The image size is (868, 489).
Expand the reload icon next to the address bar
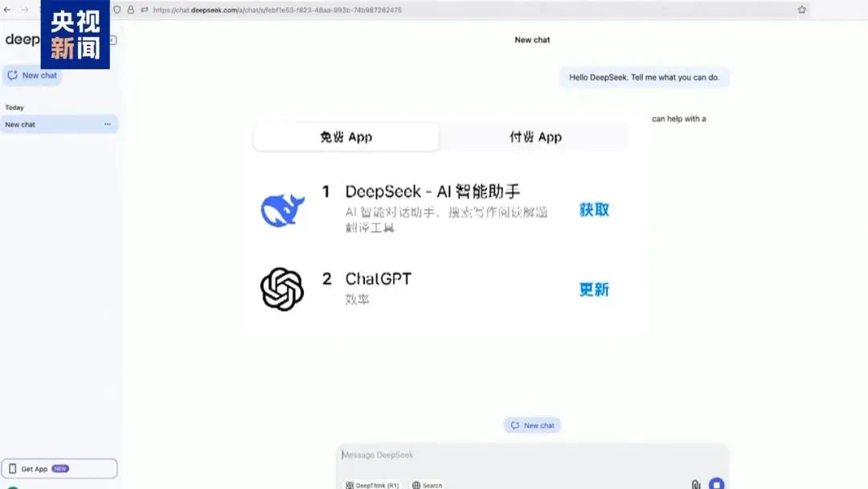pos(145,9)
